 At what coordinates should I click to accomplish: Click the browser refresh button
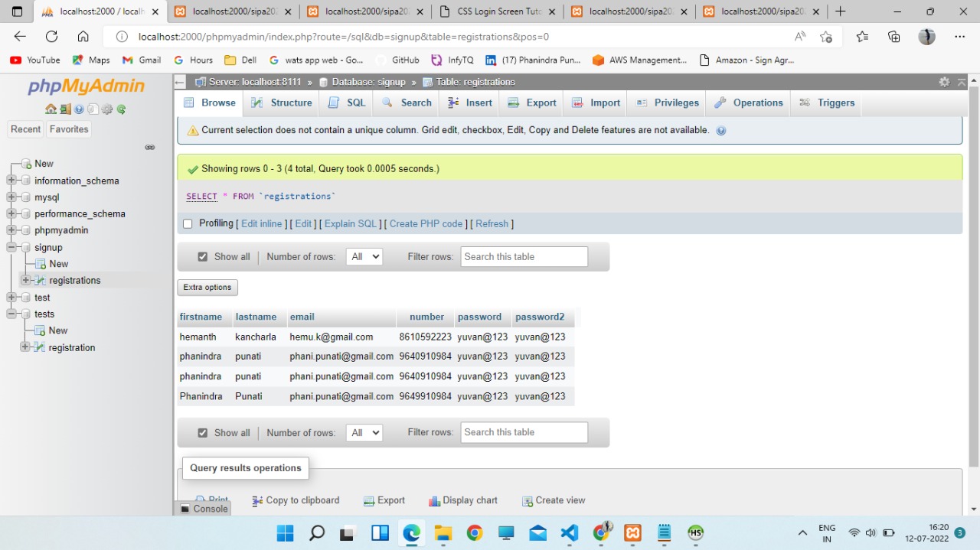[51, 37]
